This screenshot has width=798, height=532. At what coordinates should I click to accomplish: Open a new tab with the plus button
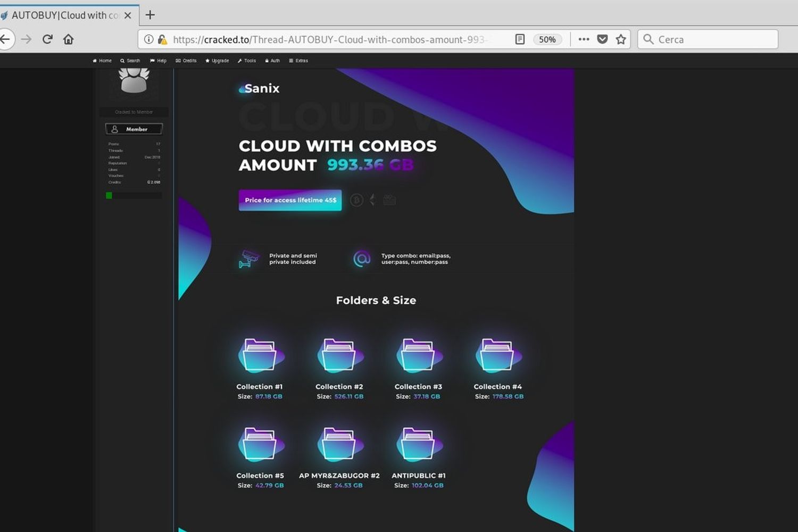150,15
